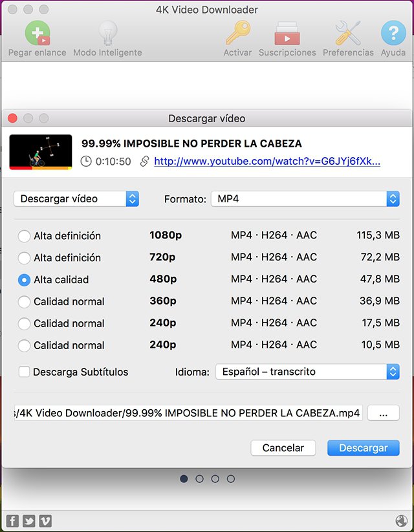The width and height of the screenshot is (414, 532).
Task: Open Activar key icon
Action: 238,32
